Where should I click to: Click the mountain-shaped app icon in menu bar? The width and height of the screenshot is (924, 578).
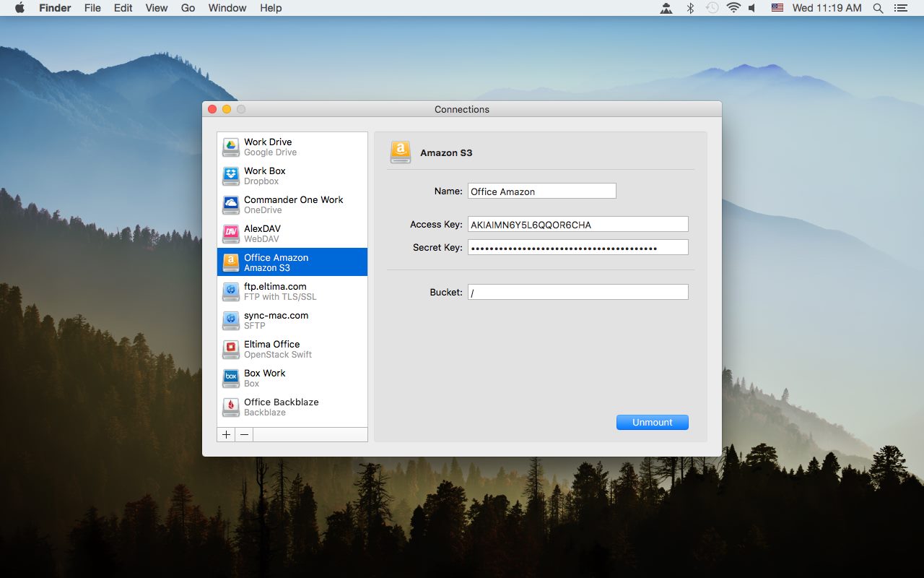click(667, 8)
